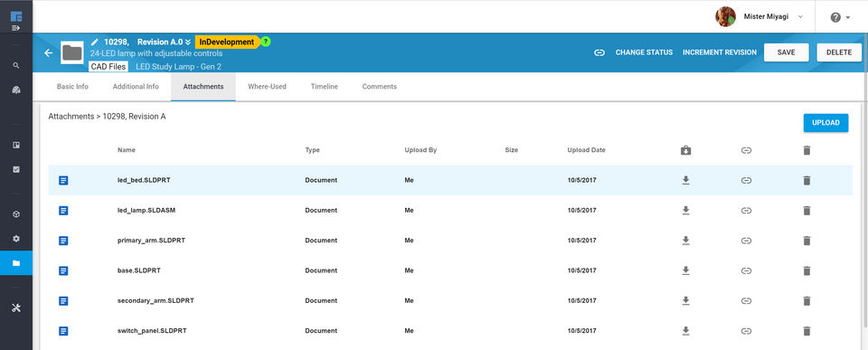Open the dashboard gauge icon in the sidebar

(x=16, y=90)
